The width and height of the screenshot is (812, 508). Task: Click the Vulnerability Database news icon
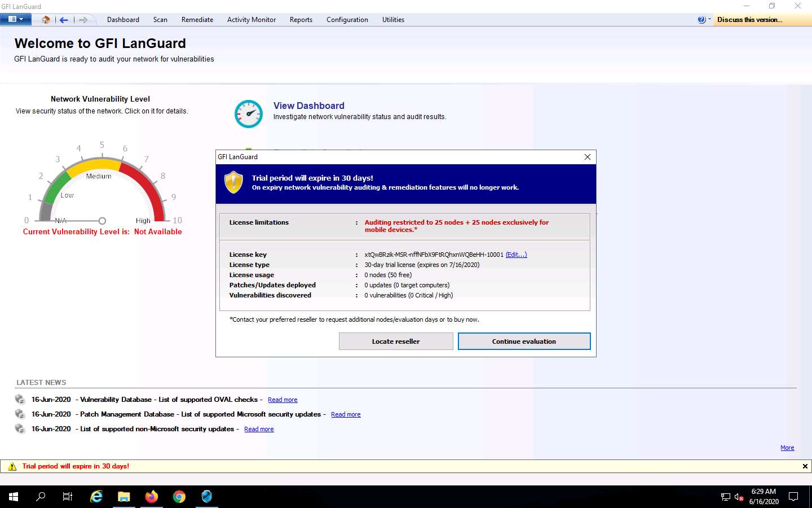tap(20, 400)
